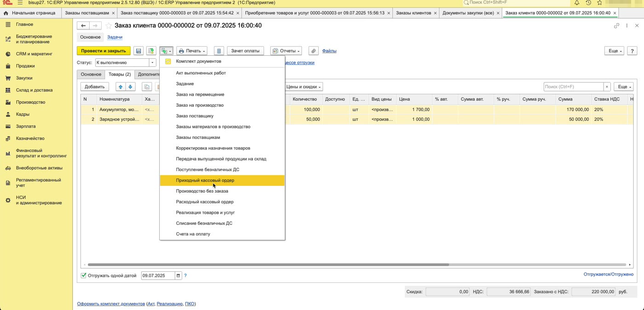Open notifications bell icon

pos(577,3)
